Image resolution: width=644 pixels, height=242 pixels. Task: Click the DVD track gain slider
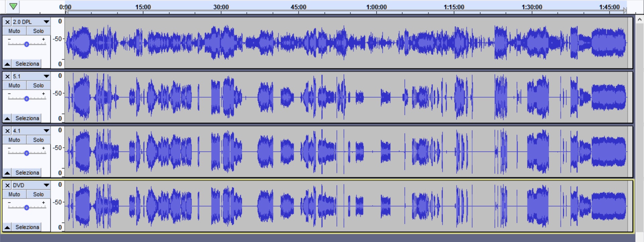coord(26,207)
